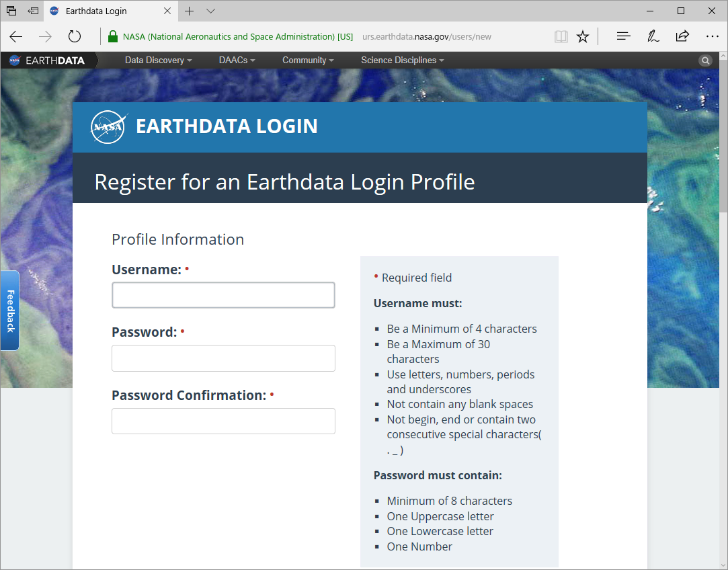Open the Hub three-lines icon
The image size is (728, 570).
[x=623, y=36]
